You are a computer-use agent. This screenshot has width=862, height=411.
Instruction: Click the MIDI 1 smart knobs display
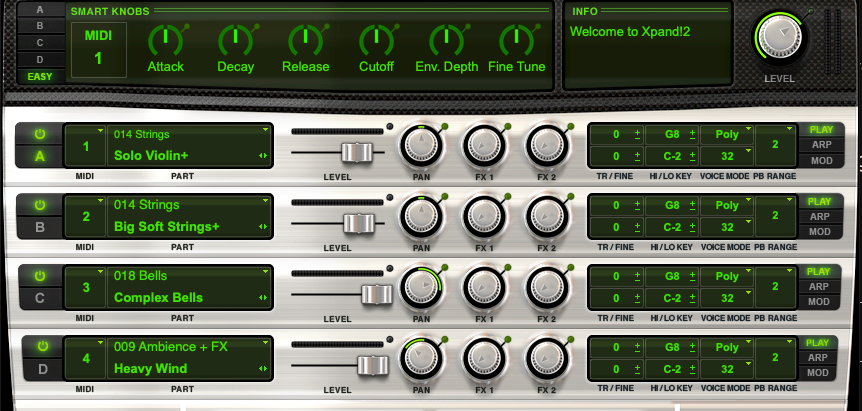click(98, 50)
